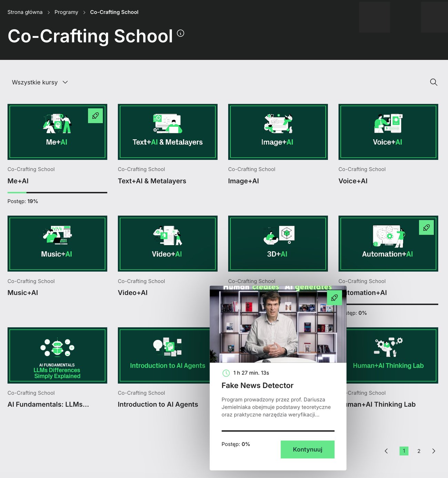
Task: Click the rocket icon on the Fake News Detector popup
Action: pyautogui.click(x=334, y=298)
